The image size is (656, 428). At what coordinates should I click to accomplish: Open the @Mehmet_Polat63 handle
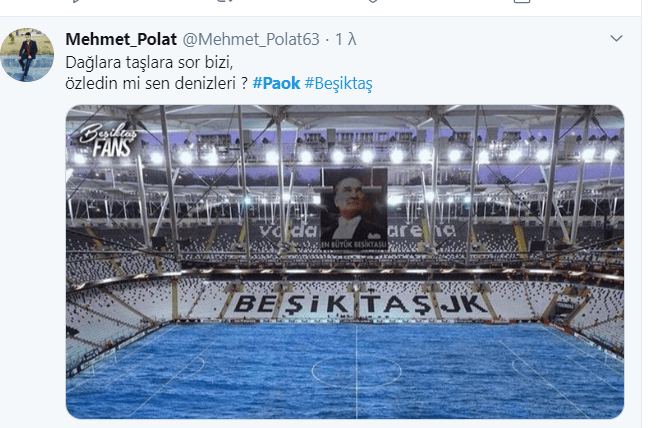pyautogui.click(x=251, y=39)
